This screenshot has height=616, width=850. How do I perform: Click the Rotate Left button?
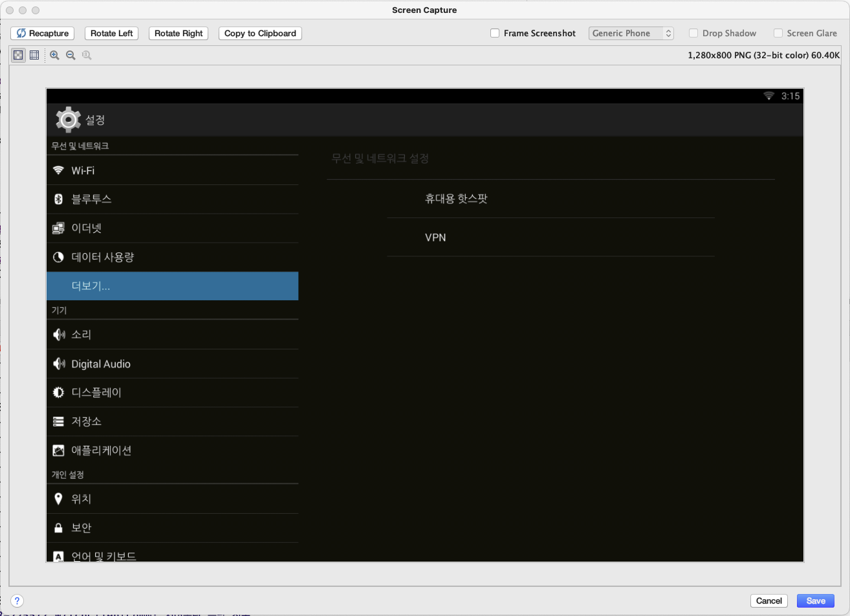click(x=112, y=33)
